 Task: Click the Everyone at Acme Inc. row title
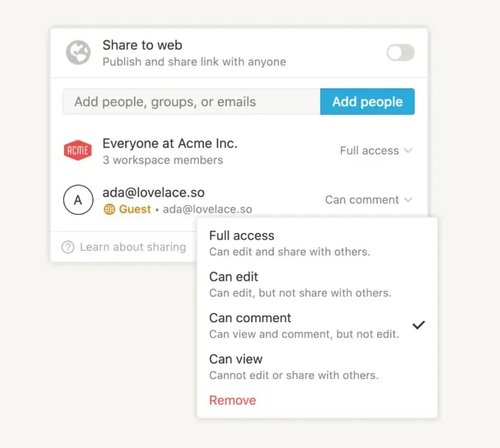pos(170,143)
